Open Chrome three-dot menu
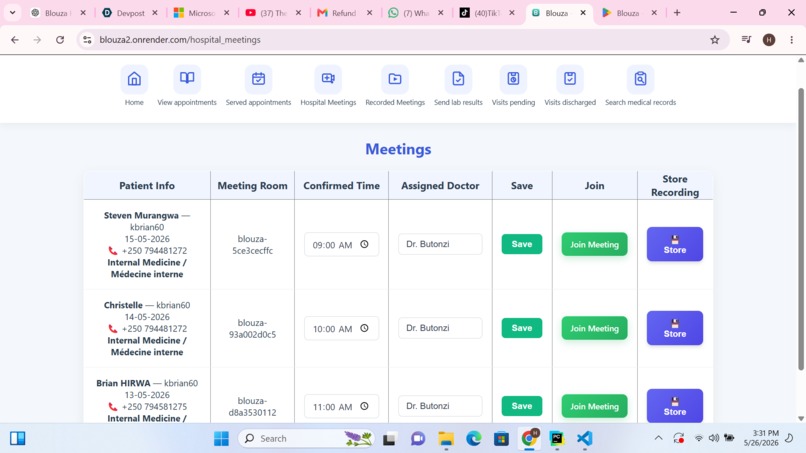 pyautogui.click(x=792, y=40)
